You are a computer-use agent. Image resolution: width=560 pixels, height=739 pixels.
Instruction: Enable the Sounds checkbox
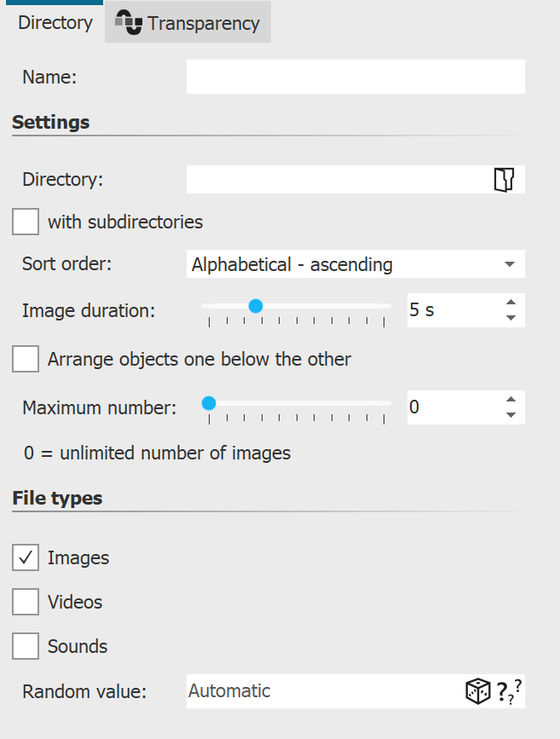coord(25,646)
